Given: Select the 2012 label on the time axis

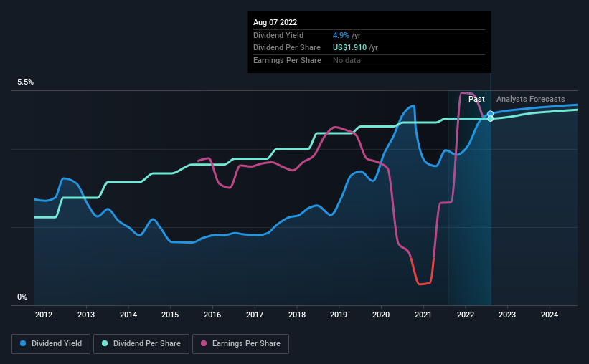Looking at the screenshot, I should click(44, 315).
